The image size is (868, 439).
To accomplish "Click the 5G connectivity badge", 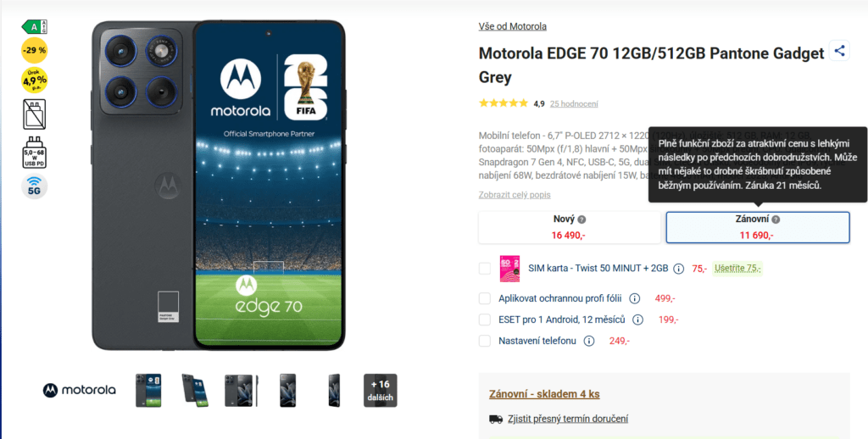I will pos(34,186).
